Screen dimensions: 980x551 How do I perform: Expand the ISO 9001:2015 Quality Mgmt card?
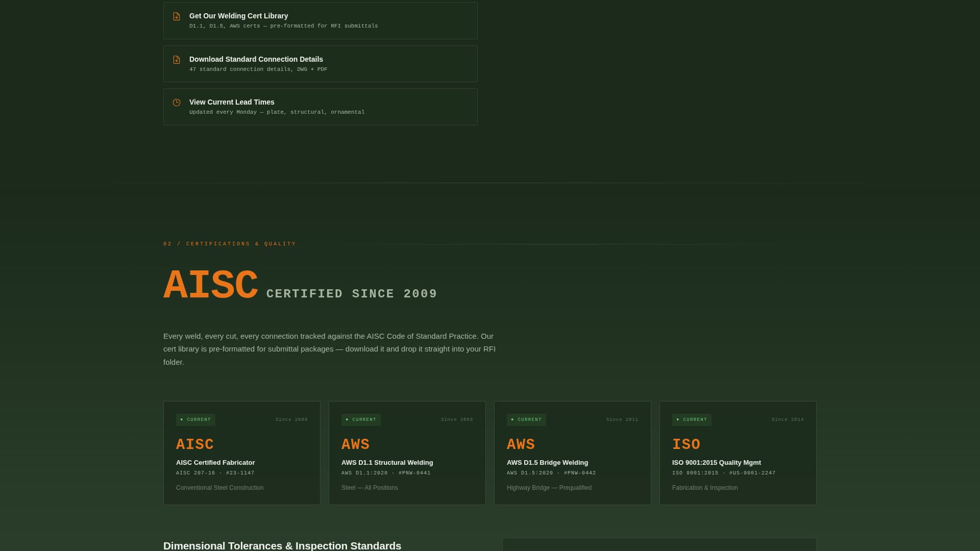point(738,453)
